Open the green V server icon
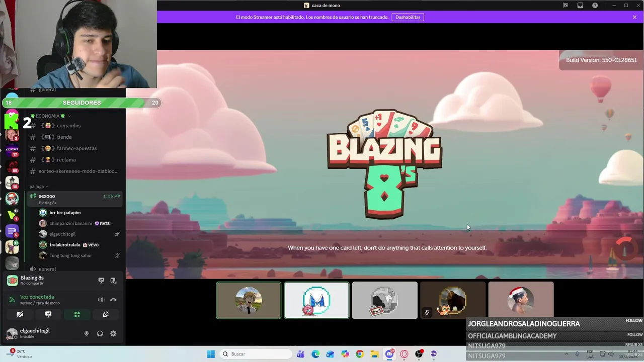 click(12, 214)
